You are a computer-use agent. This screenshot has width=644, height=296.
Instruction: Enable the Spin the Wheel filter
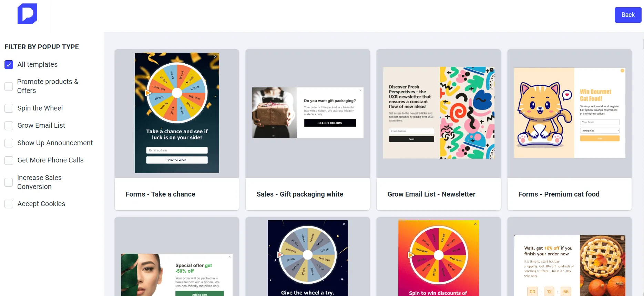[x=9, y=108]
